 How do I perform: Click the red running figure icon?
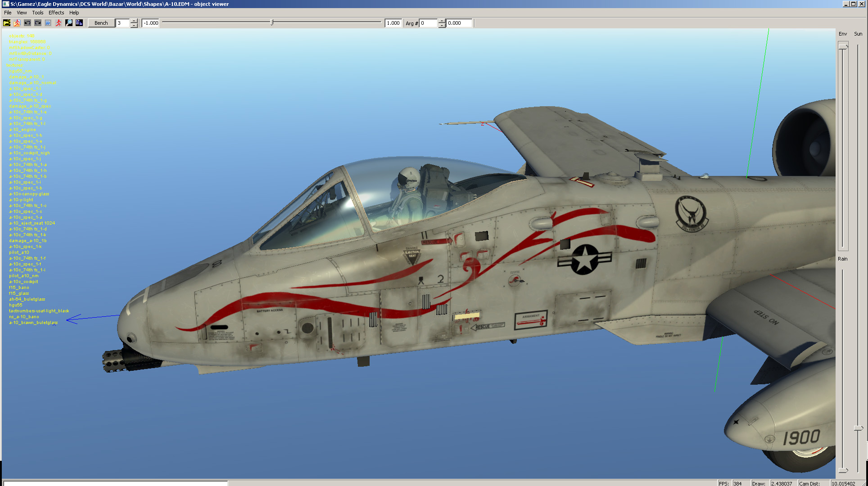pyautogui.click(x=59, y=23)
